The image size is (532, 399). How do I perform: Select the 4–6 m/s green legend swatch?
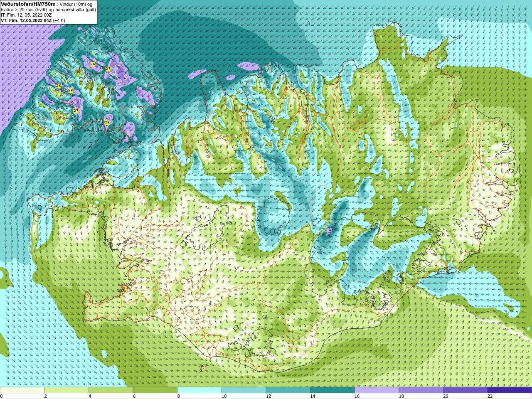tap(111, 390)
